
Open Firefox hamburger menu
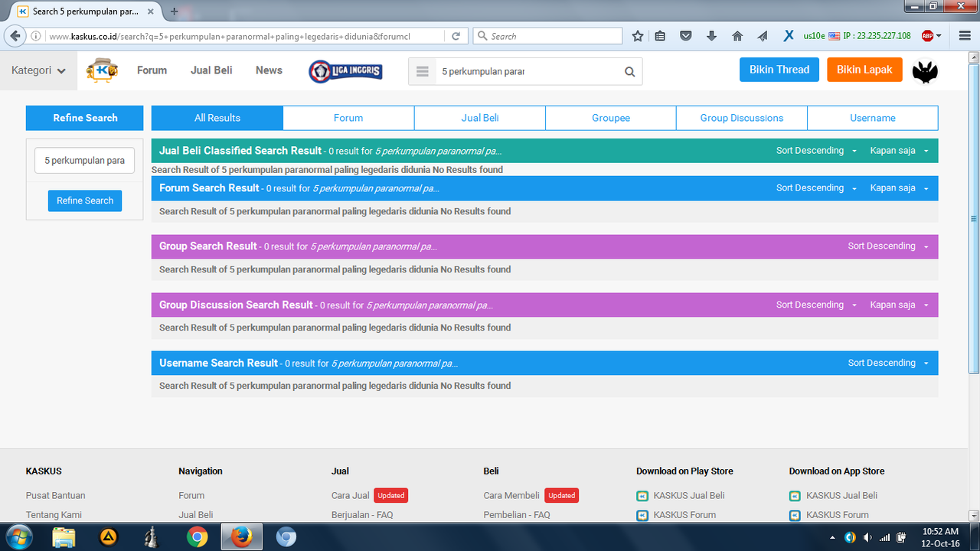pos(965,36)
